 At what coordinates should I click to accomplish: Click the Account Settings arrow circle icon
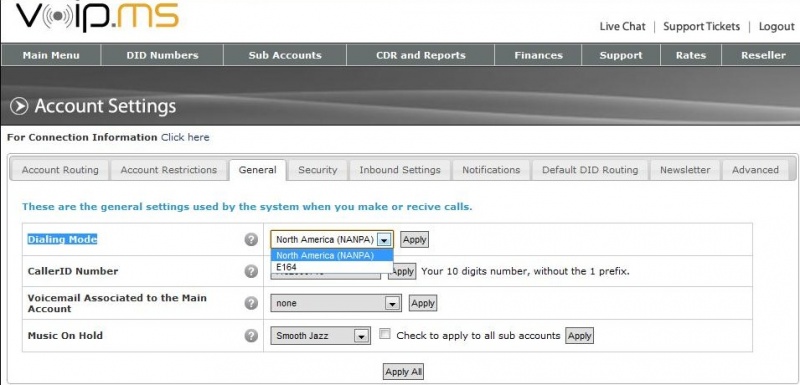[19, 106]
